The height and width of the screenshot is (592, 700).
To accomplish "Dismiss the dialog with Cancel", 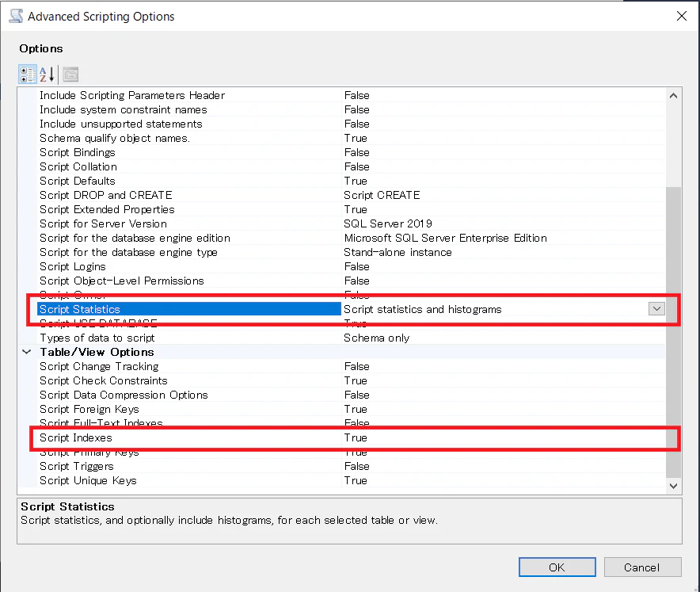I will pyautogui.click(x=642, y=567).
